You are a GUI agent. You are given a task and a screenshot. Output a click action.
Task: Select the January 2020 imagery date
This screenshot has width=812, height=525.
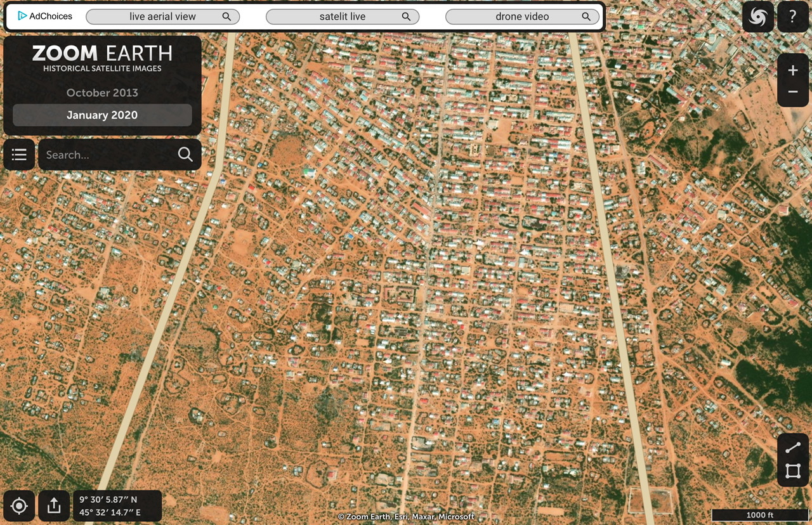point(102,115)
